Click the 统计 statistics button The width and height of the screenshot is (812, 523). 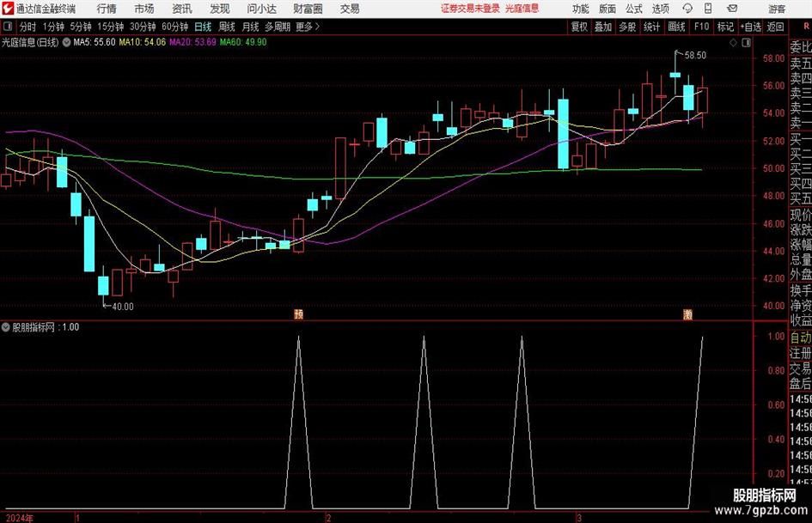click(x=651, y=27)
